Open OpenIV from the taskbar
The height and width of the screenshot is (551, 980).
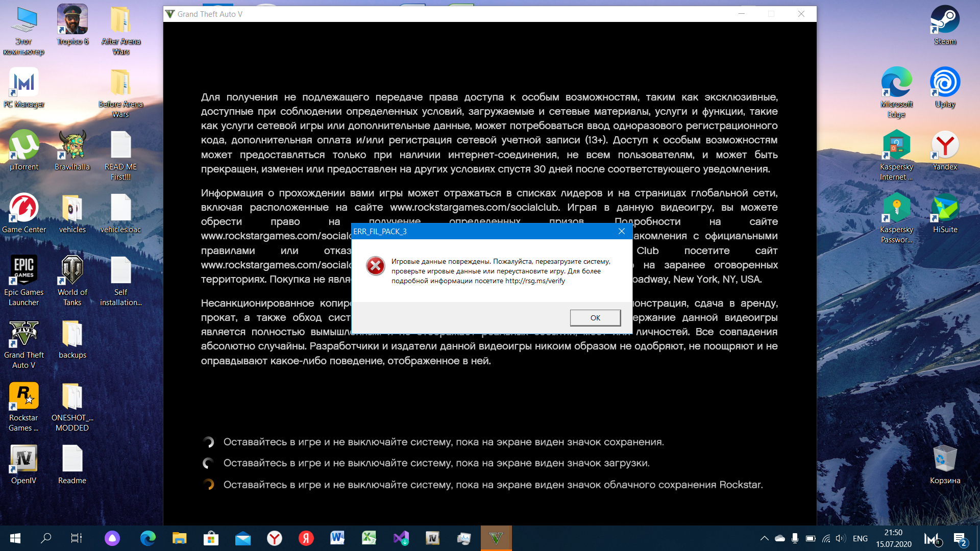432,538
